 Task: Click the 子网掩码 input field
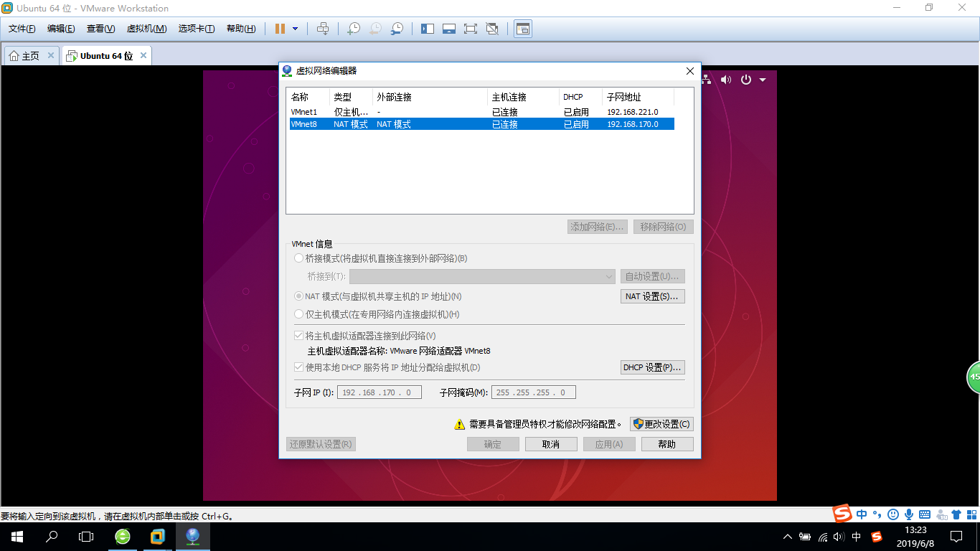point(534,392)
